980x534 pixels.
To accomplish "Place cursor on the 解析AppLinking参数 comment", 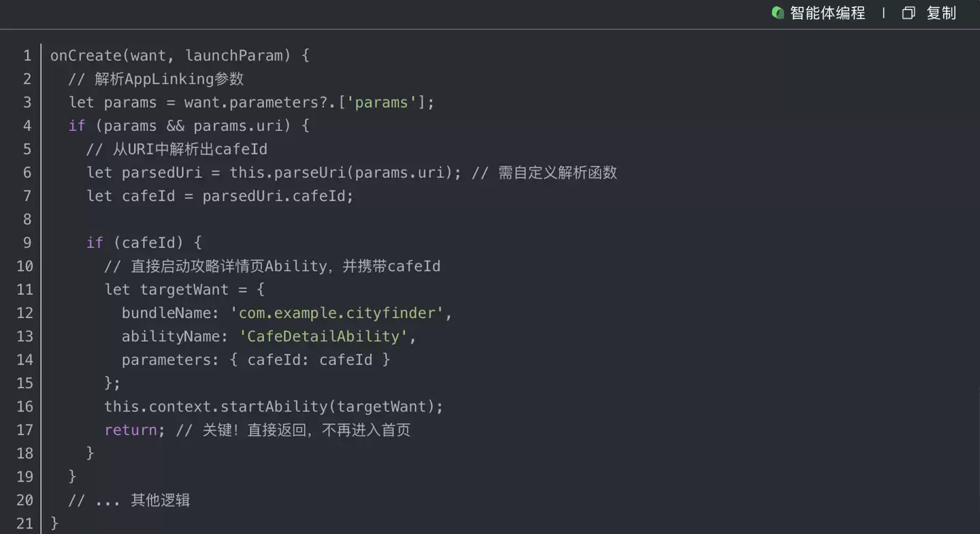I will 169,79.
